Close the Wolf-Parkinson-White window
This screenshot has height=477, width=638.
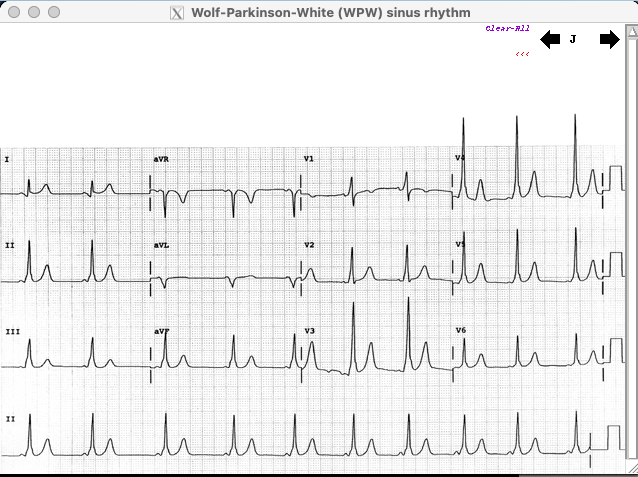[13, 12]
